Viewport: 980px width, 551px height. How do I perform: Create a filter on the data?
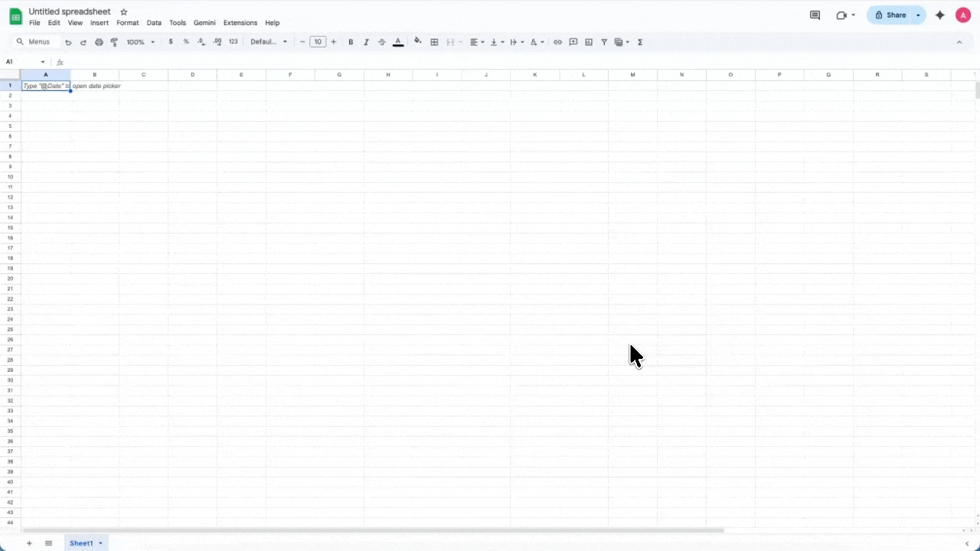[603, 42]
